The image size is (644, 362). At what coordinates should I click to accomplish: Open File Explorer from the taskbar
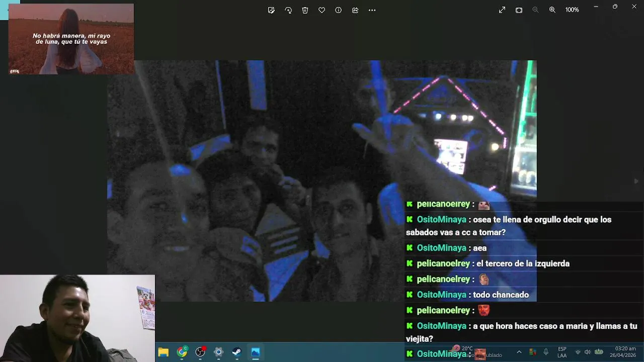(163, 352)
